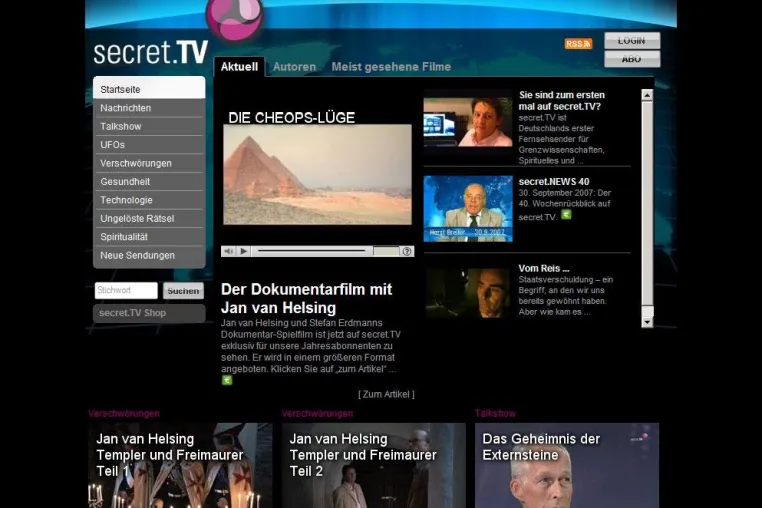
Task: Open Nachrichten menu item
Action: [x=149, y=108]
